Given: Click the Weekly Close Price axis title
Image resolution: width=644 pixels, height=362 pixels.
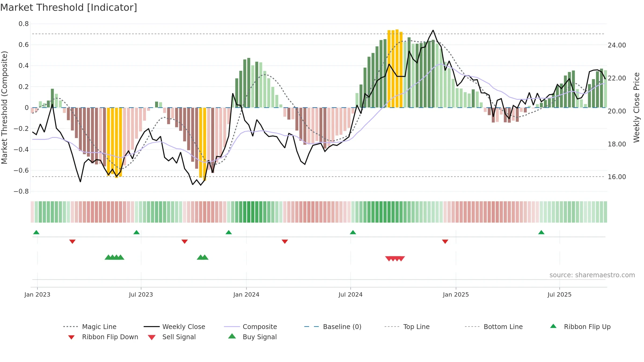Looking at the screenshot, I should (x=636, y=108).
